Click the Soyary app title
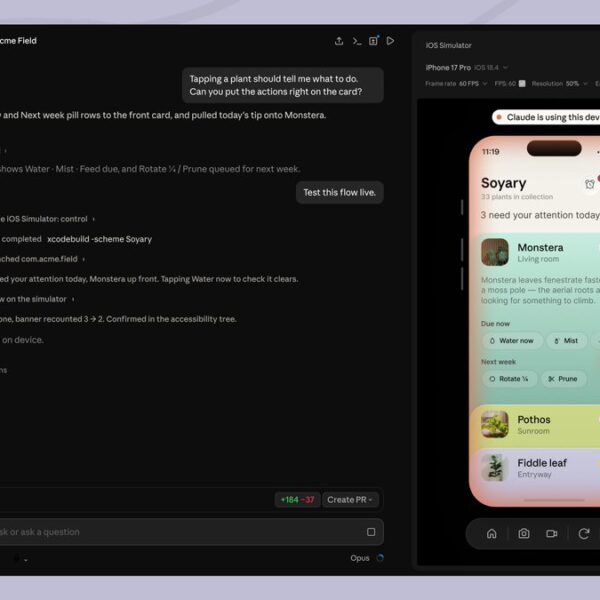The height and width of the screenshot is (600, 600). tap(504, 183)
